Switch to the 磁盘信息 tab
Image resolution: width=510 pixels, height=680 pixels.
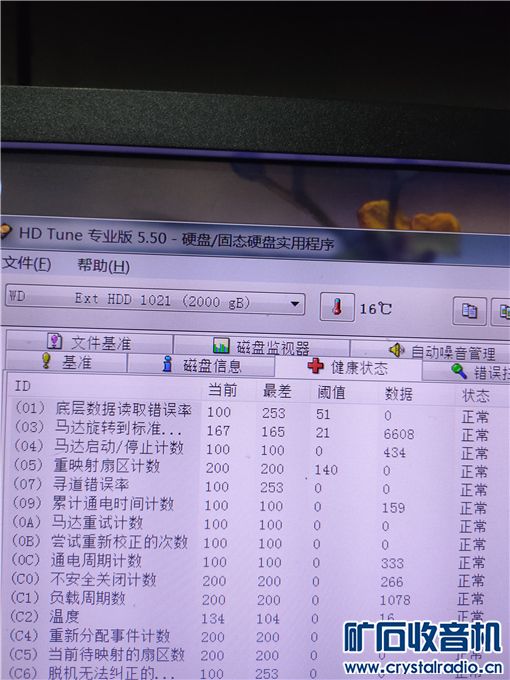[x=201, y=365]
